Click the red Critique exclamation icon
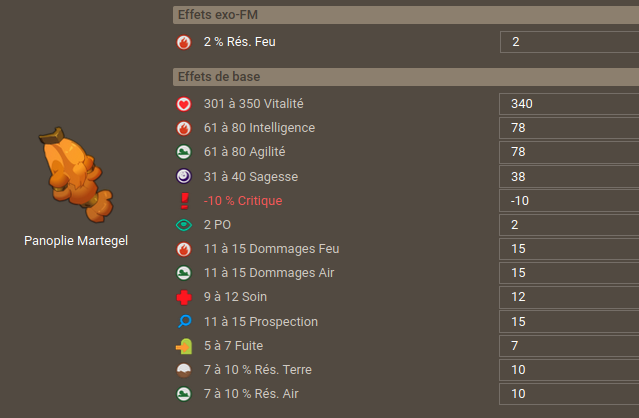Image resolution: width=639 pixels, height=418 pixels. pos(184,201)
